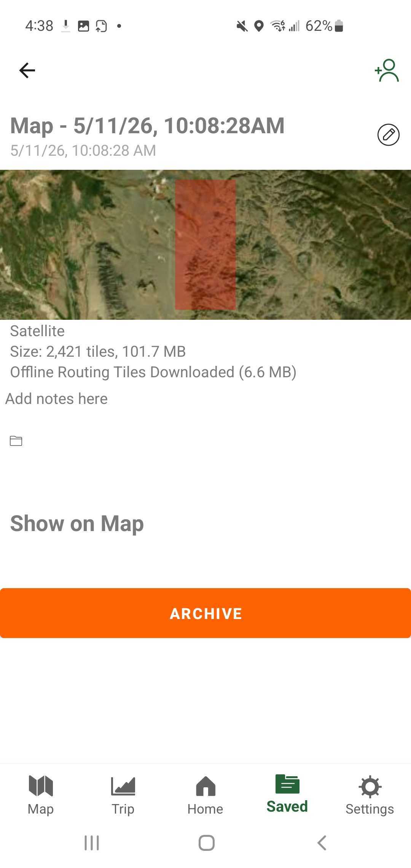Tap the back arrow icon
This screenshot has width=411, height=868.
[x=27, y=70]
